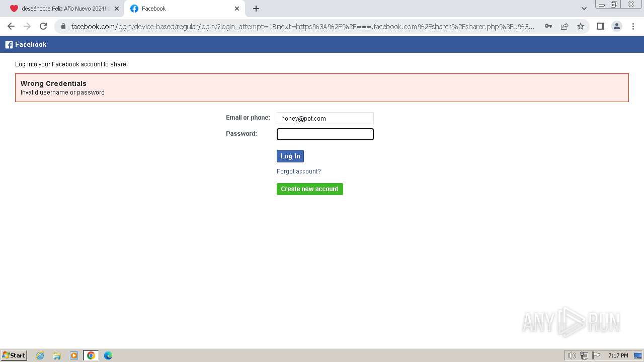Open the Chrome profile avatar menu
The height and width of the screenshot is (362, 644).
(617, 26)
